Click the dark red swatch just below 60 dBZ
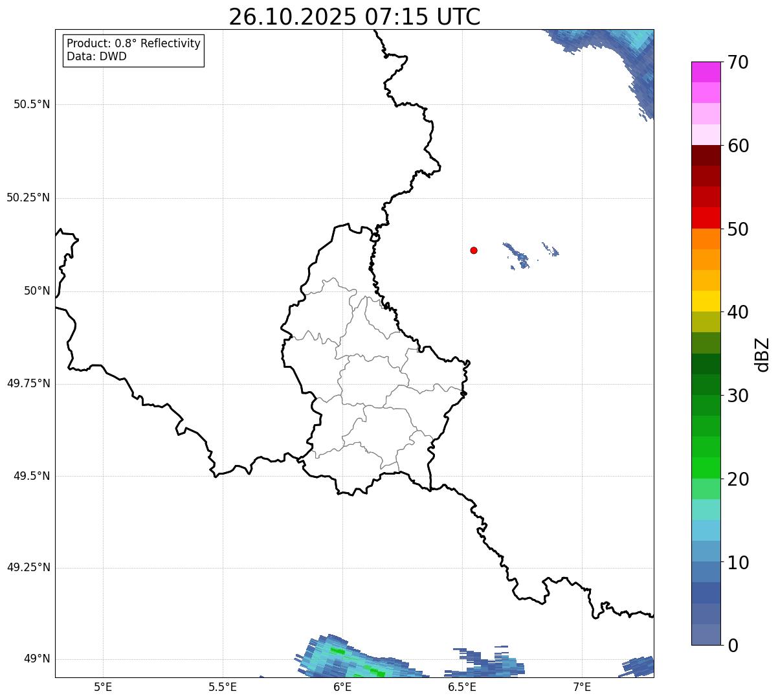Screen dimensions: 778x700 pyautogui.click(x=706, y=155)
